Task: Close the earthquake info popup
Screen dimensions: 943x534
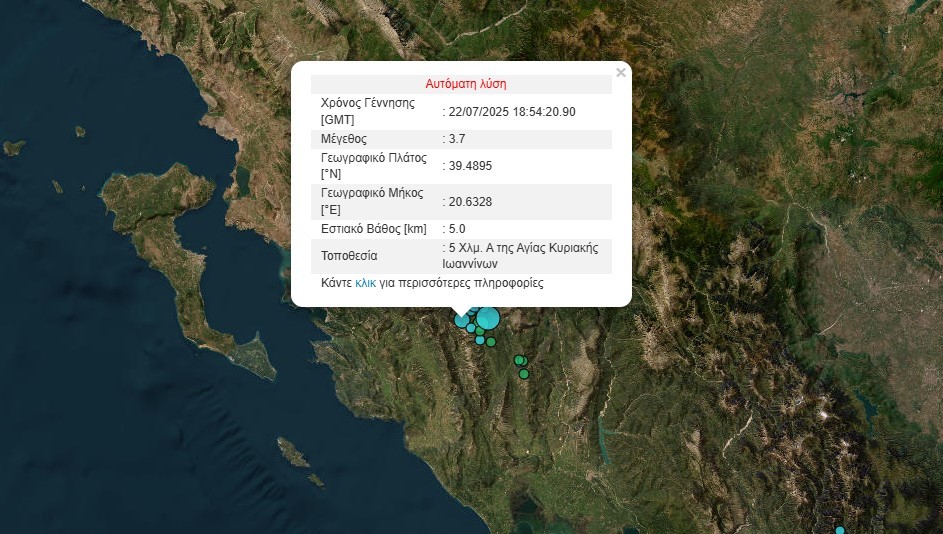Action: coord(621,72)
